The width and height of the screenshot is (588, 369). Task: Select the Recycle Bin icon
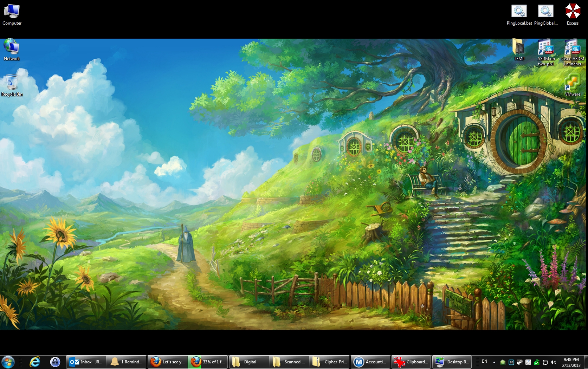(12, 85)
